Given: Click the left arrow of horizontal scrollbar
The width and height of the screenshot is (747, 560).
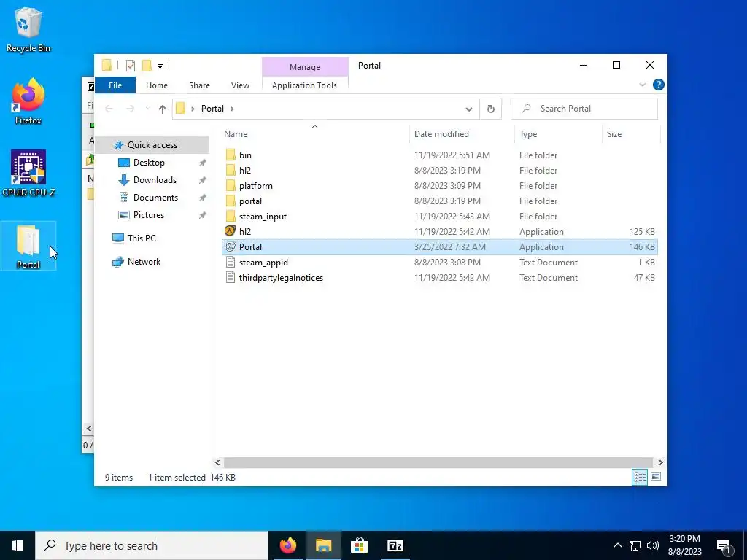Looking at the screenshot, I should point(217,462).
